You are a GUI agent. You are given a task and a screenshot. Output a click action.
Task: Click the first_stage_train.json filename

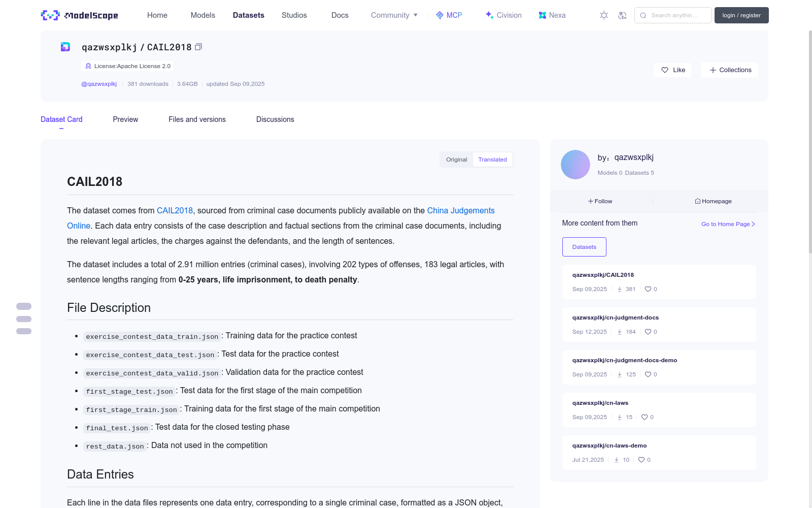coord(131,409)
